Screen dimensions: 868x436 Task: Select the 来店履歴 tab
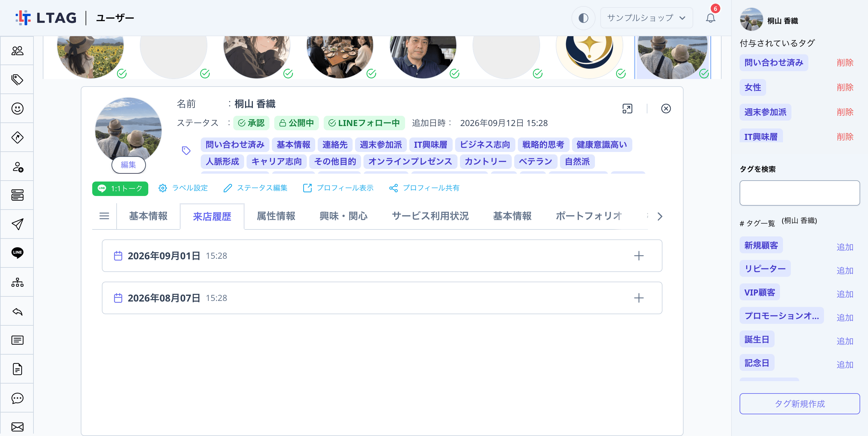212,216
